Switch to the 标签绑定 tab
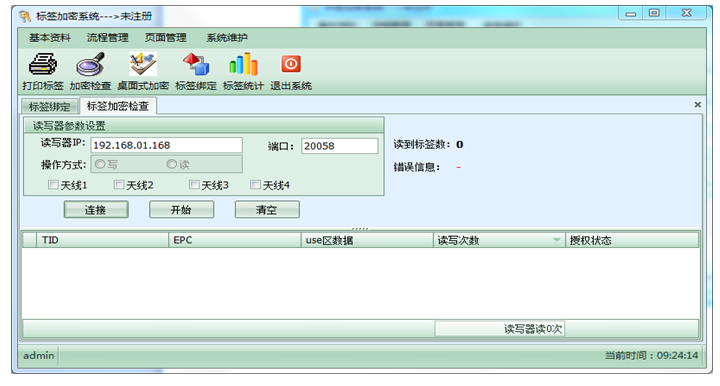Screen dimensions: 720x386 (x=50, y=106)
